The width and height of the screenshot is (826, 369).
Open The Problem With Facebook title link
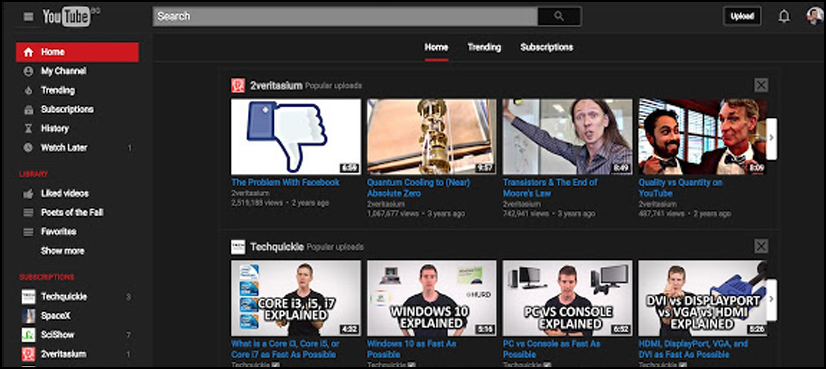(x=285, y=182)
